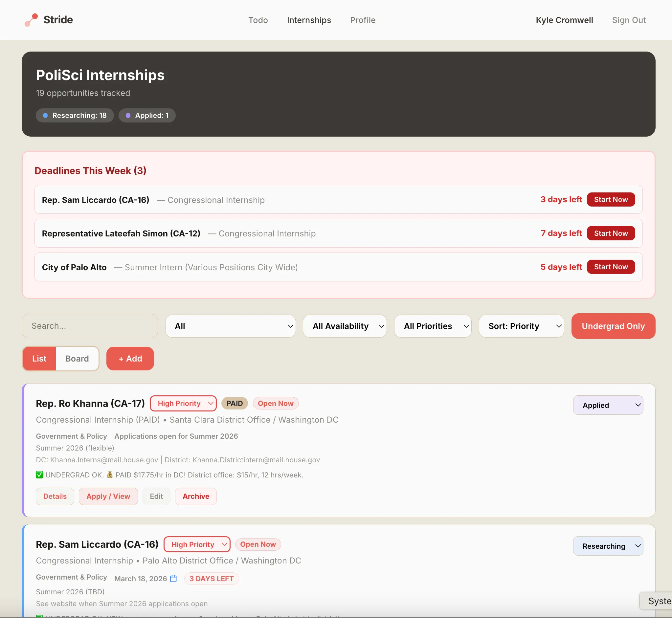Open Researching dropdown on Sam Liccardo card

click(x=608, y=546)
